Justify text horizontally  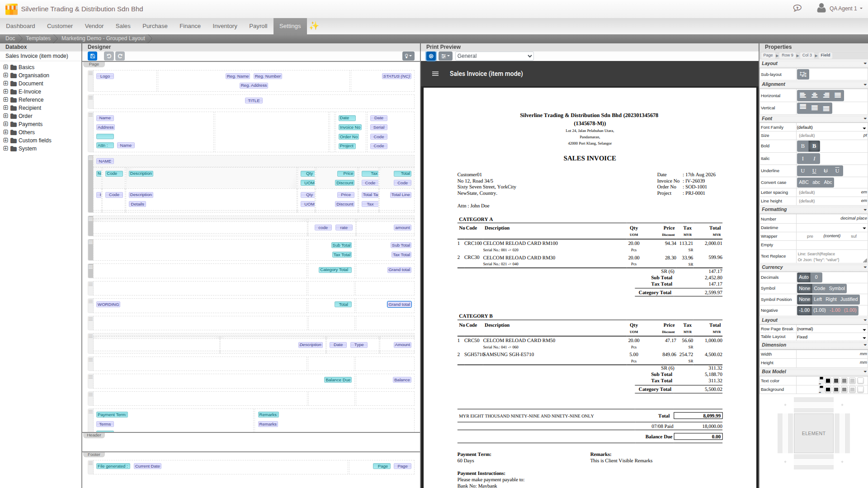[x=838, y=95]
